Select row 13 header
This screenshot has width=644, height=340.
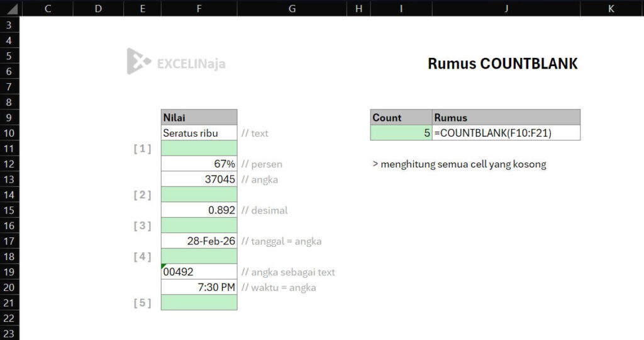[x=9, y=179]
